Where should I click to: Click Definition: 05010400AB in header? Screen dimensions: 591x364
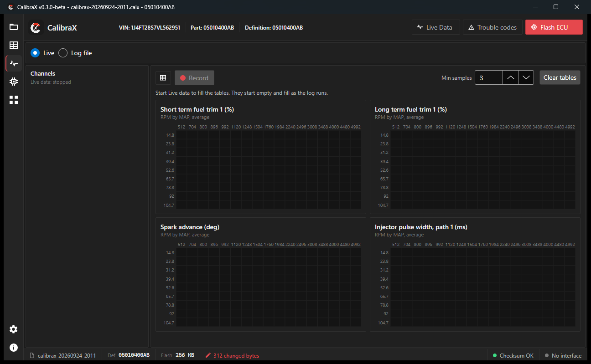click(274, 28)
